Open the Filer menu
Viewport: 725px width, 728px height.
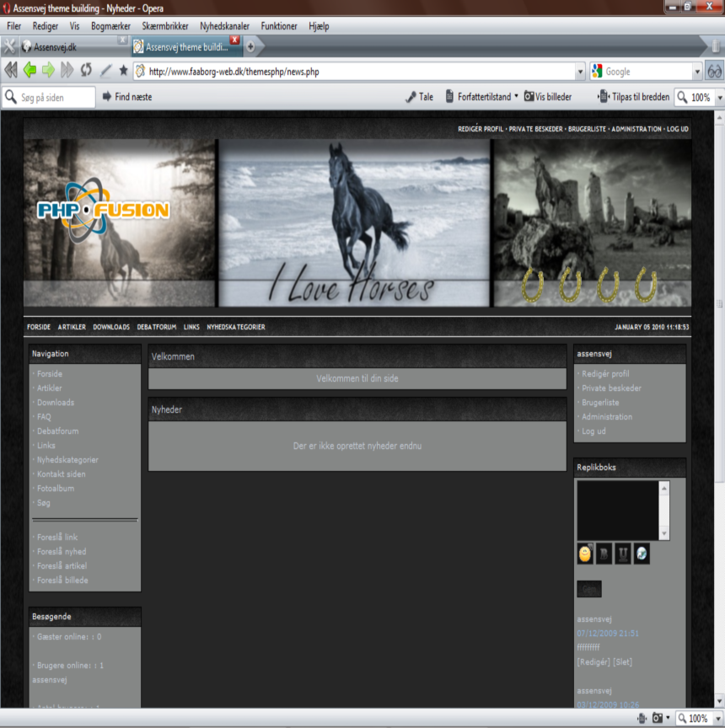tap(14, 26)
